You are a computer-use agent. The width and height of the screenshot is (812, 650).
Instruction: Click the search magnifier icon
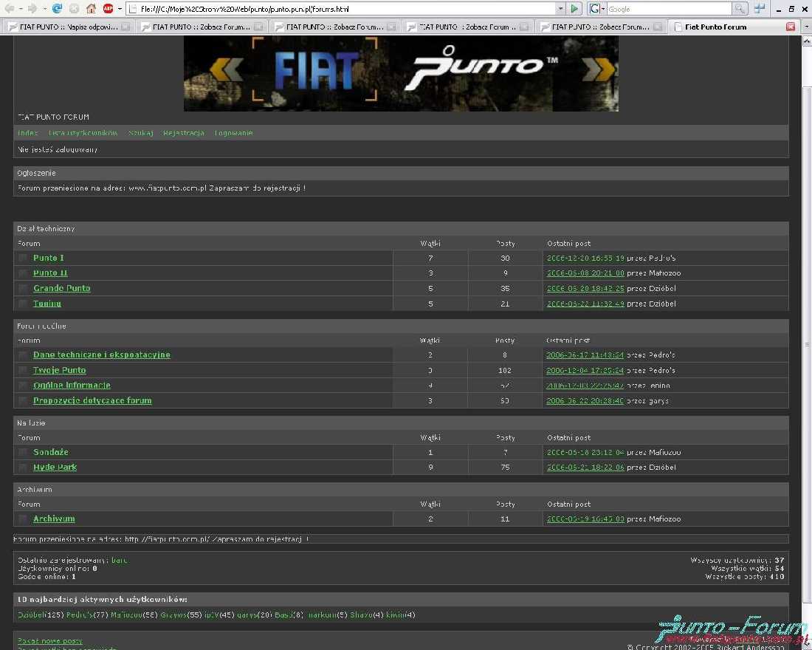[739, 9]
